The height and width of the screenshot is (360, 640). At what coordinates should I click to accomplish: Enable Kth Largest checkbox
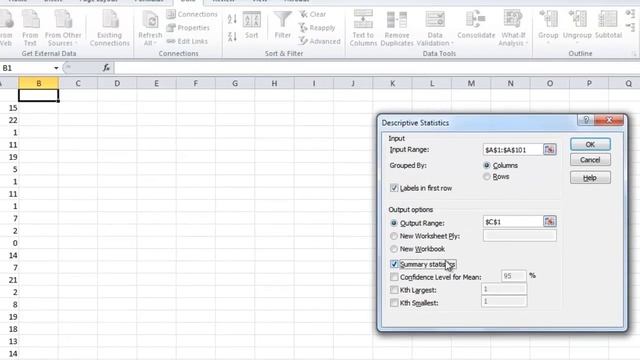pyautogui.click(x=394, y=290)
